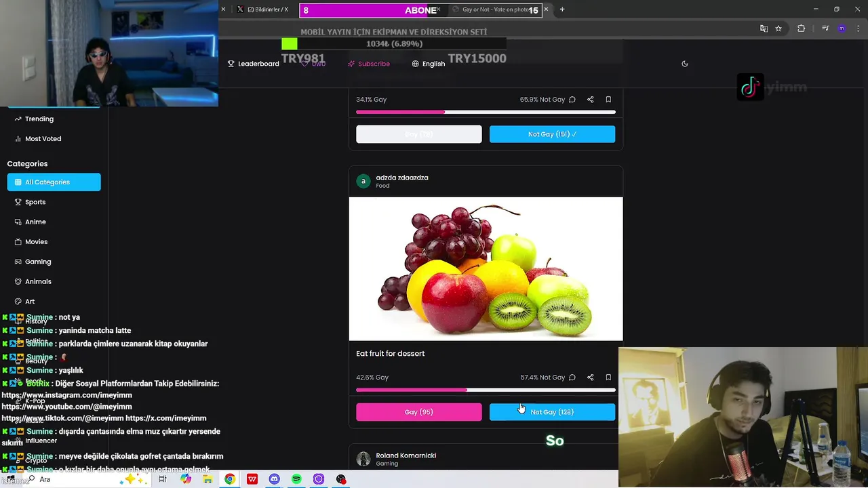Viewport: 868px width, 488px height.
Task: Click the fruit post vote ratio bar
Action: pos(486,390)
